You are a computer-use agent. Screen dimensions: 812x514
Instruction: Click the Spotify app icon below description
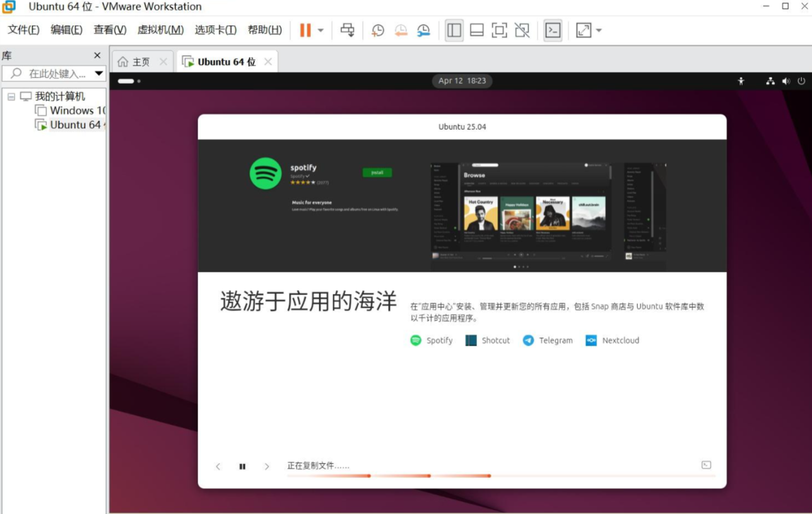[416, 341]
